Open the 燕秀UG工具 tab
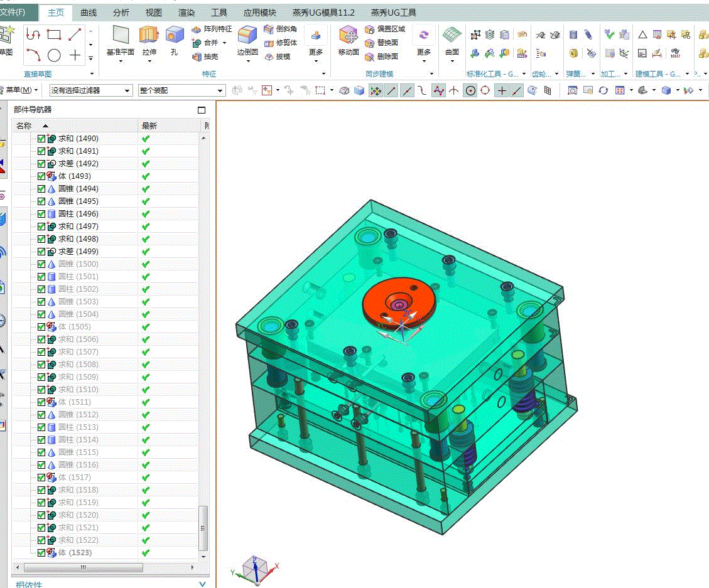 (393, 13)
